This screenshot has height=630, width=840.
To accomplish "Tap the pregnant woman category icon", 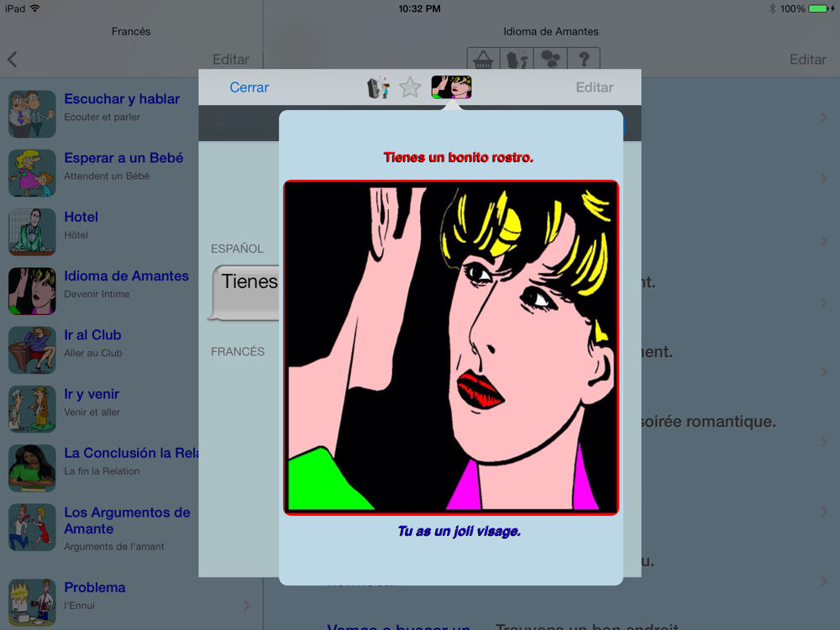I will [32, 173].
